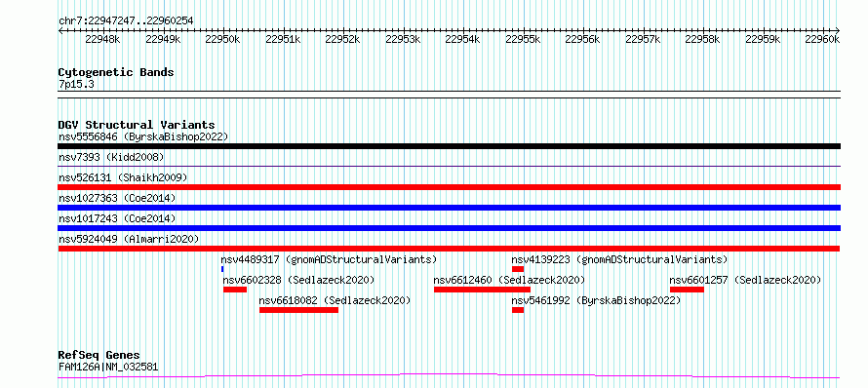Click the Cytogenetic Bands track title
The image size is (868, 388).
coord(116,72)
